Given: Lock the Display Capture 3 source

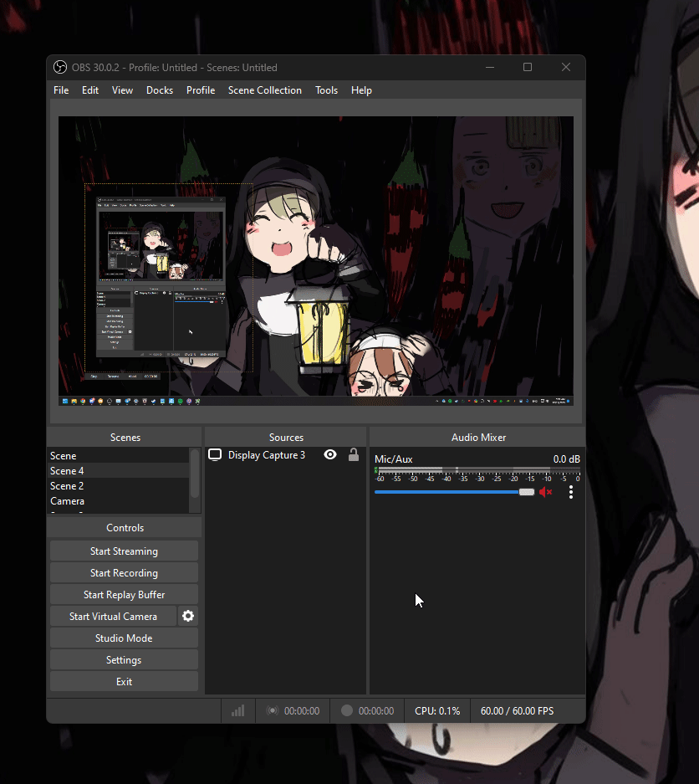Looking at the screenshot, I should coord(354,454).
